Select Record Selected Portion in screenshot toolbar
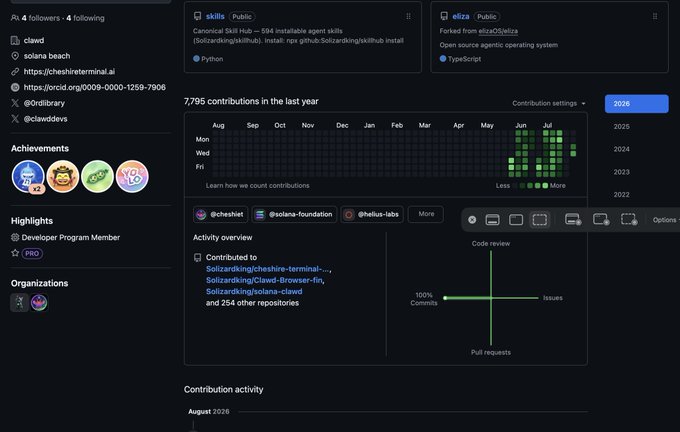Screen dimensions: 680x432 pyautogui.click(x=629, y=219)
